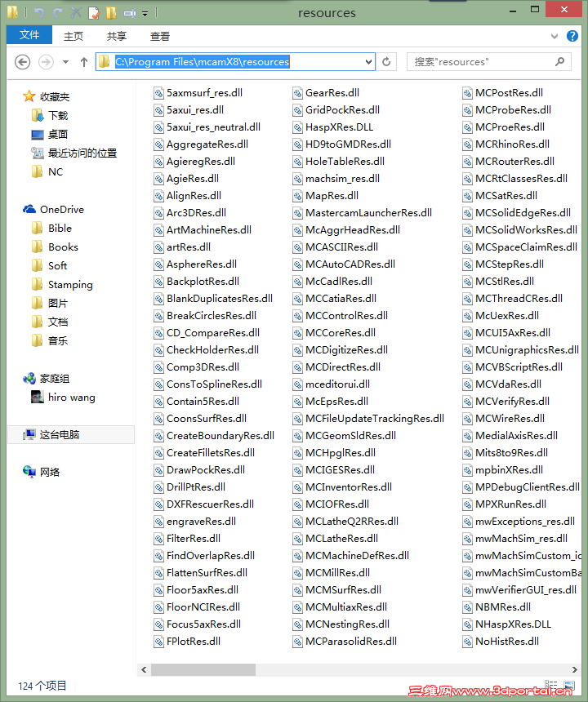Click the rename icon in quick access toolbar
The height and width of the screenshot is (702, 588).
click(x=129, y=13)
